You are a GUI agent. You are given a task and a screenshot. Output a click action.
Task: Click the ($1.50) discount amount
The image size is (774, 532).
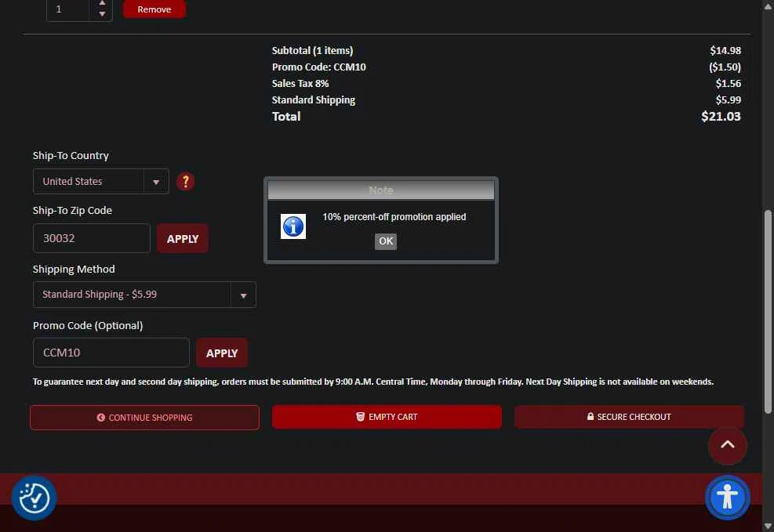coord(725,67)
